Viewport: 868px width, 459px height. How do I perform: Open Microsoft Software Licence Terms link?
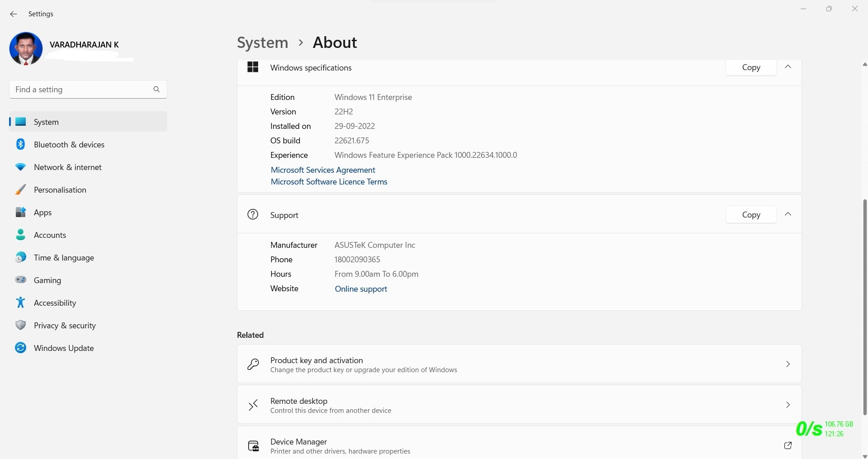(x=329, y=182)
